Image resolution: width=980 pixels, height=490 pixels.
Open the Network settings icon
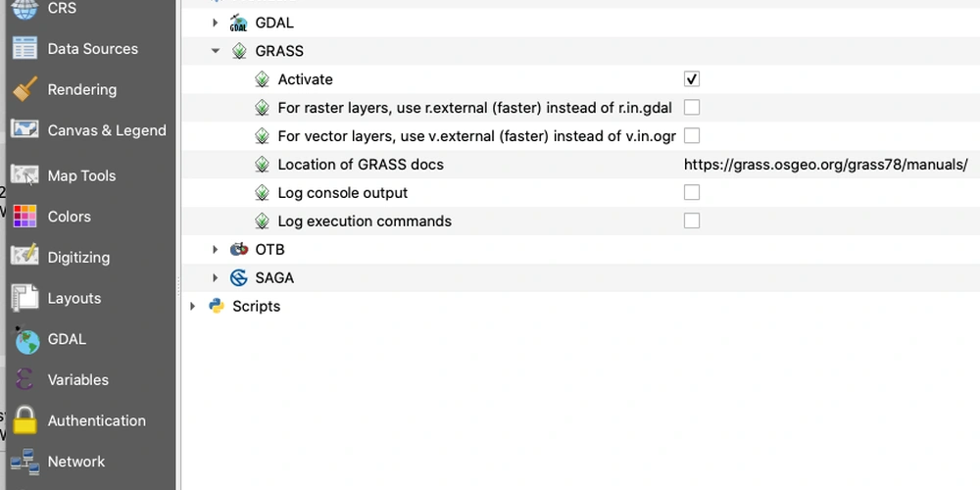click(25, 462)
